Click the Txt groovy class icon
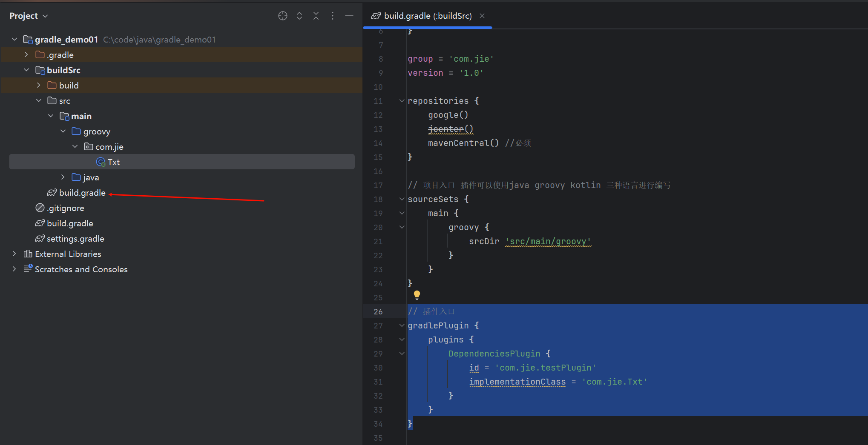 101,162
